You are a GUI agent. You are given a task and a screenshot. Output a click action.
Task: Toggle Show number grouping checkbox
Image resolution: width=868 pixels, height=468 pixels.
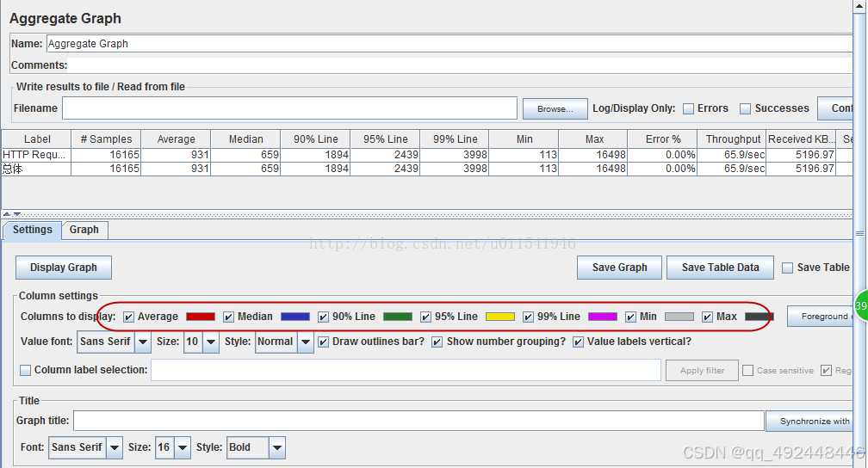pyautogui.click(x=437, y=342)
